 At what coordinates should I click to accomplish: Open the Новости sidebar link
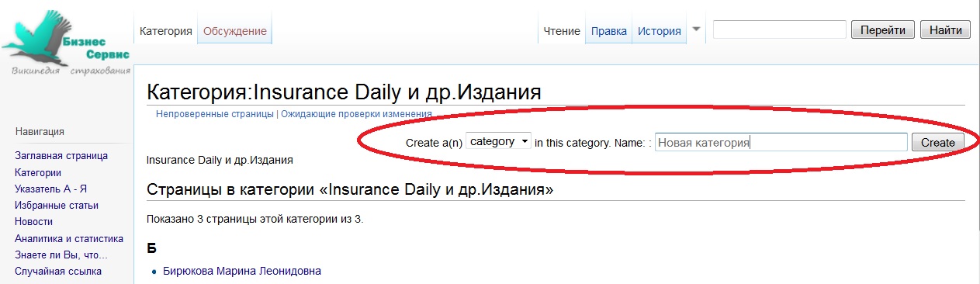[x=34, y=222]
